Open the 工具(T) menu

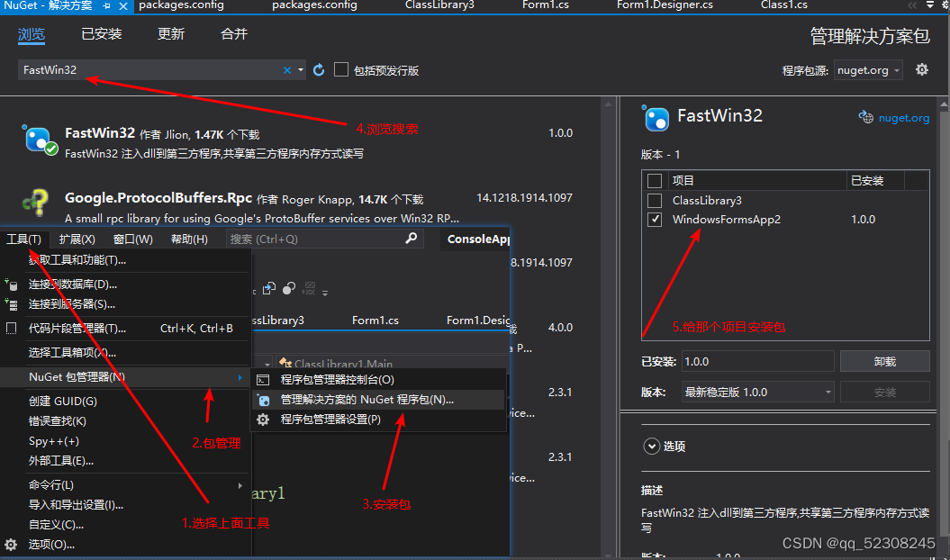coord(23,239)
